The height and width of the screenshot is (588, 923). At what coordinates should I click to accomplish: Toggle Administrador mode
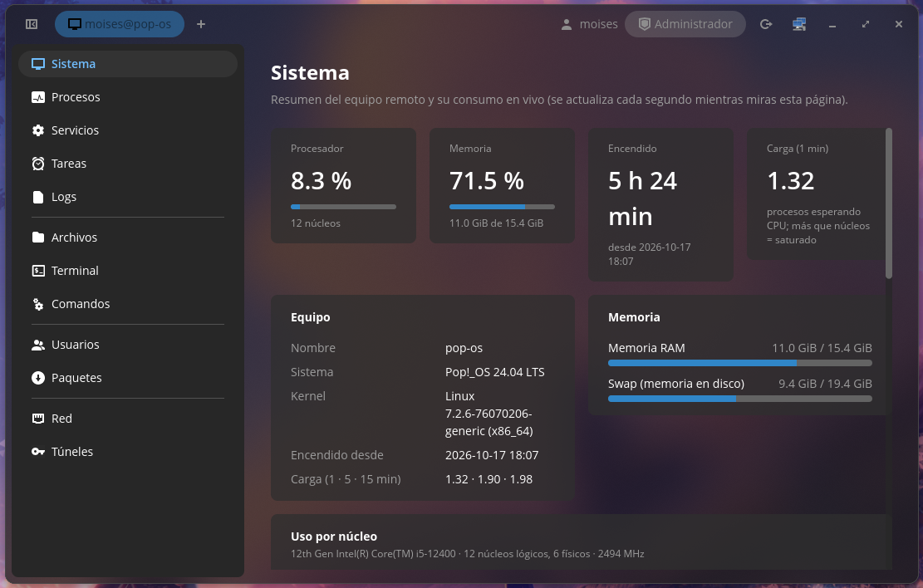coord(685,24)
